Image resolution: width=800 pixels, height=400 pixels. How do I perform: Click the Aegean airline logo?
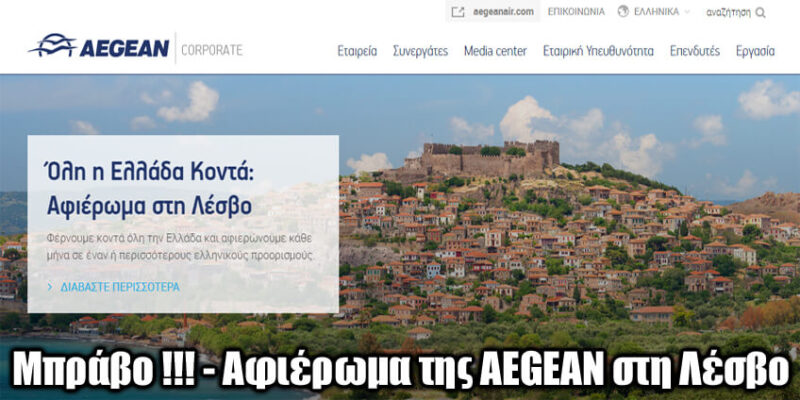click(99, 46)
